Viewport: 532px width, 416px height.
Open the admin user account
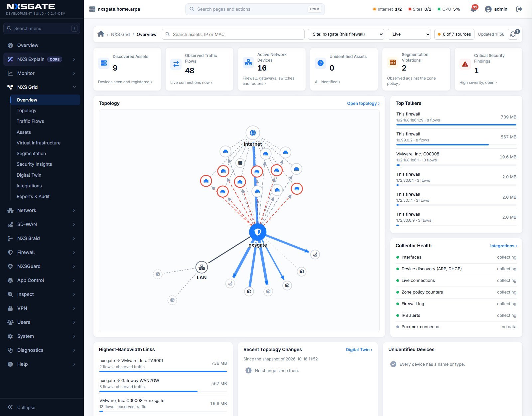click(496, 9)
